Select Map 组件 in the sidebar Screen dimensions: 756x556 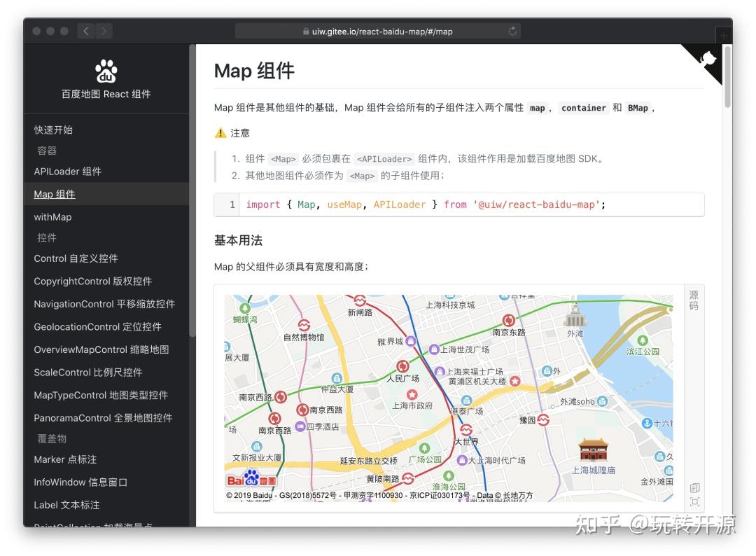pyautogui.click(x=54, y=194)
